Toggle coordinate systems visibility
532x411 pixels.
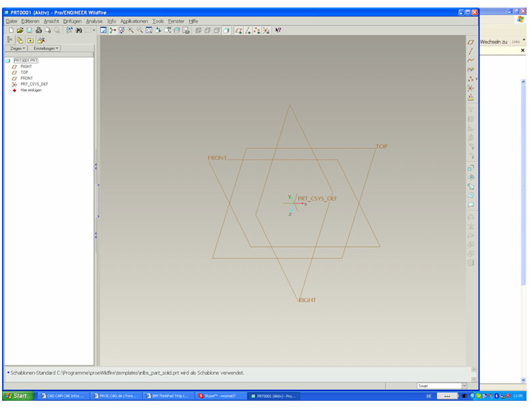pos(266,30)
